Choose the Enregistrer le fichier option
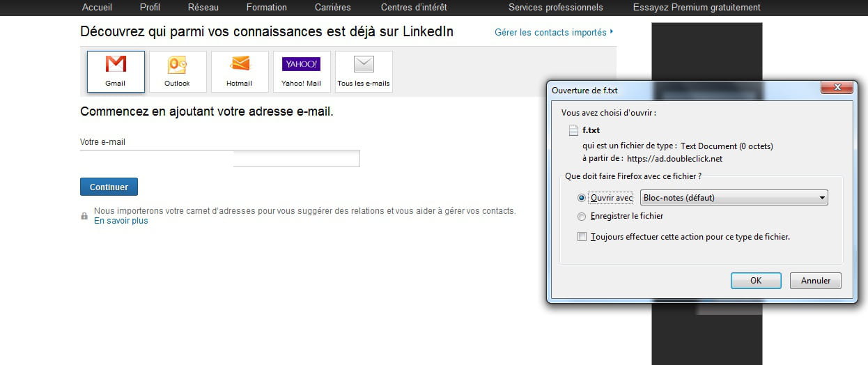The image size is (868, 365). (582, 216)
